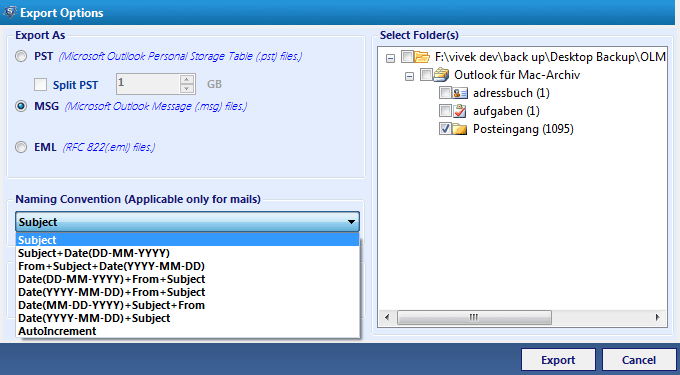Choose Date(YYYY-MM-DD)+Subject option
The width and height of the screenshot is (680, 375).
coord(187,318)
